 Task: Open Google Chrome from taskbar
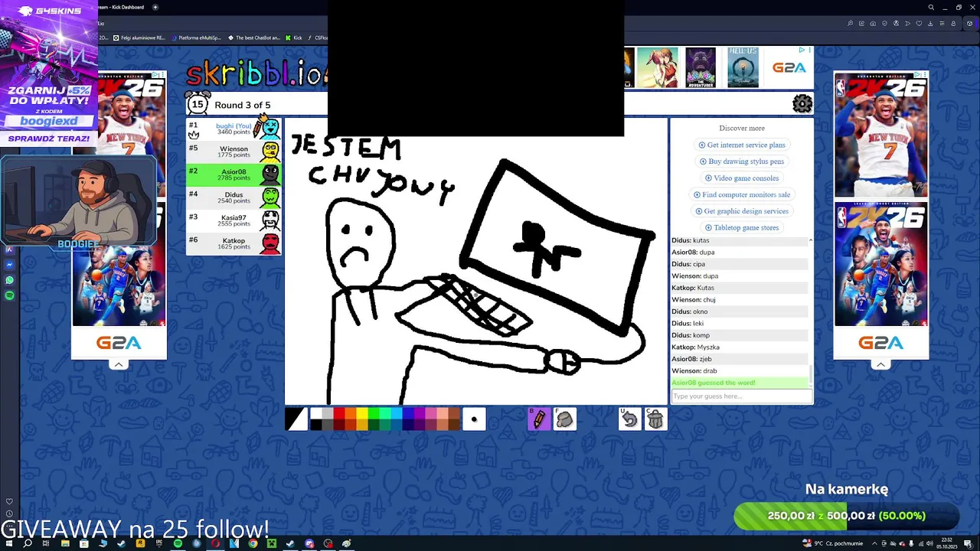[x=253, y=543]
